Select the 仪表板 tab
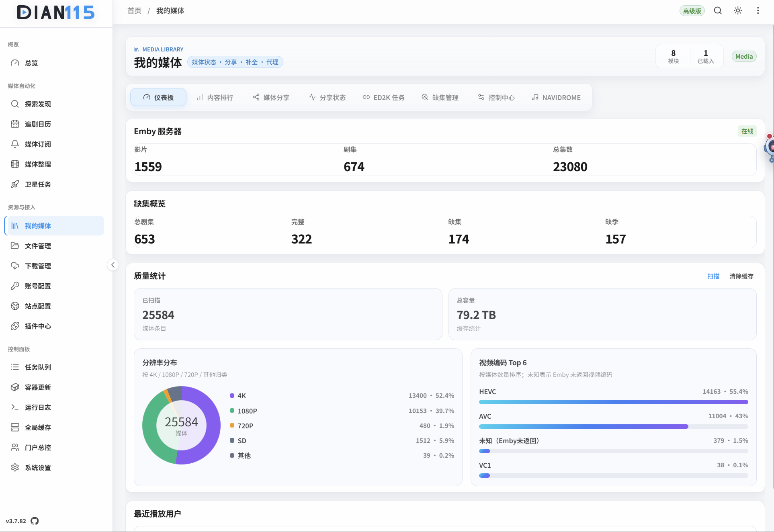Screen dimensions: 774x532 pyautogui.click(x=158, y=98)
